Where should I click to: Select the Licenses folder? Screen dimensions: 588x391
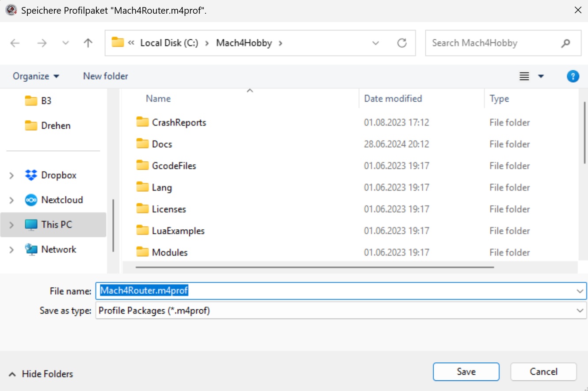click(169, 209)
